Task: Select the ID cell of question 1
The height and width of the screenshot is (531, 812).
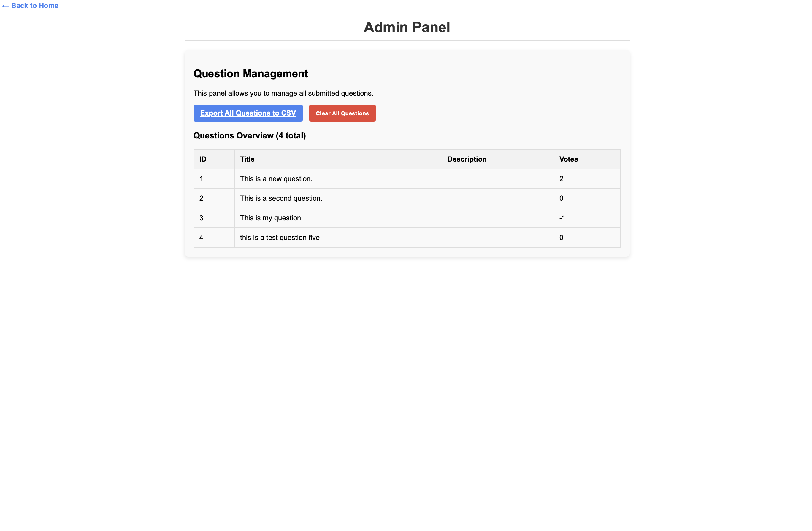Action: coord(214,178)
